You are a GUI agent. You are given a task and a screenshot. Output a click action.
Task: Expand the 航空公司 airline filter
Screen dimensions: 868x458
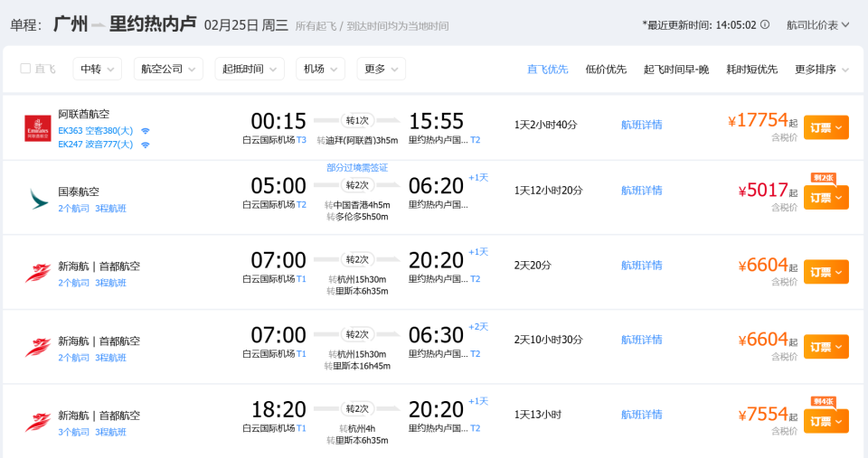(x=168, y=69)
